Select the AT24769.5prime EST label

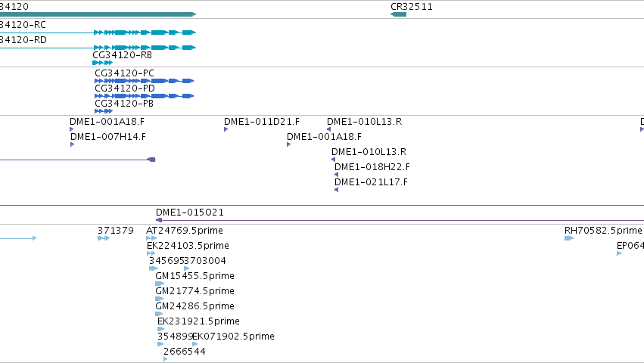(185, 231)
